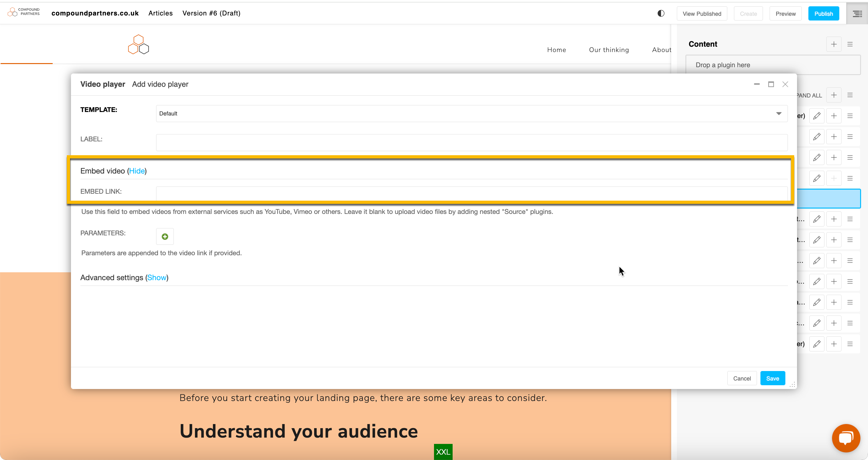Click the hexagon site logo on the page

(x=138, y=44)
